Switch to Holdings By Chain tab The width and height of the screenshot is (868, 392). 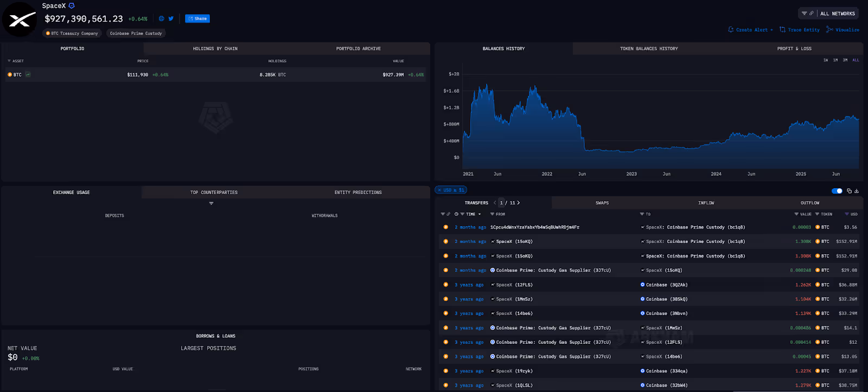215,49
